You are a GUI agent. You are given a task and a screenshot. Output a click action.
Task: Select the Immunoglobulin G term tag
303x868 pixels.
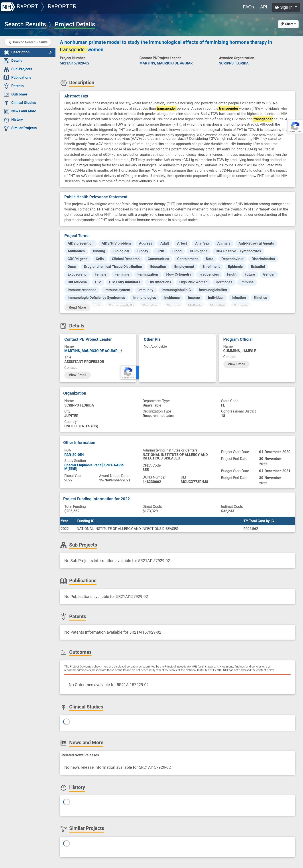(x=176, y=290)
